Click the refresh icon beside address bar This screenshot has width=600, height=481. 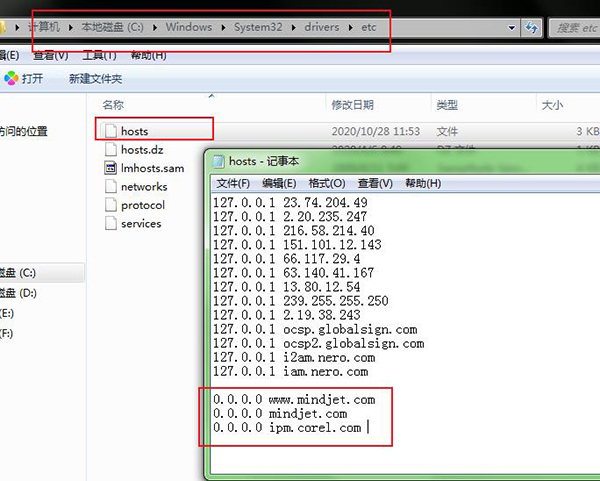click(532, 28)
